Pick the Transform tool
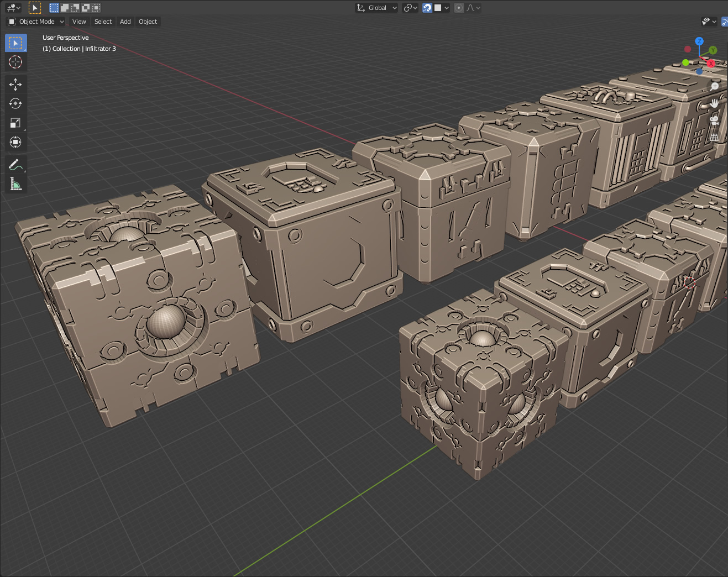The width and height of the screenshot is (728, 577). pos(15,142)
